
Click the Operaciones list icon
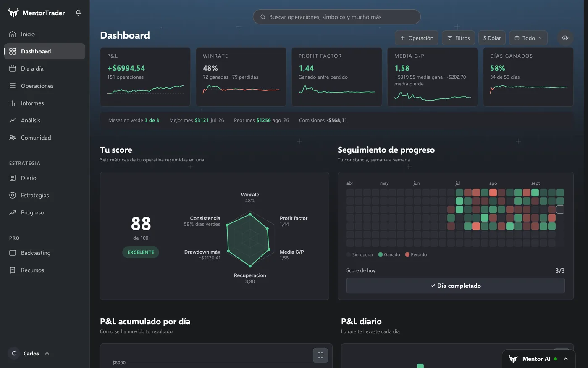point(13,86)
